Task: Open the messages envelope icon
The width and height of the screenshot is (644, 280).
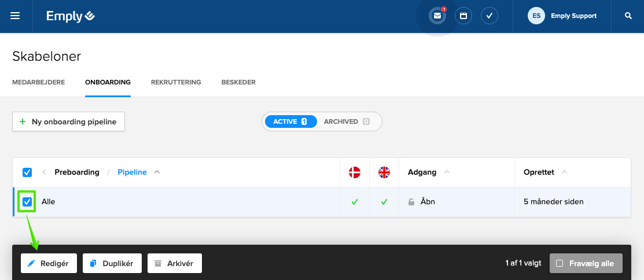Action: (x=437, y=16)
